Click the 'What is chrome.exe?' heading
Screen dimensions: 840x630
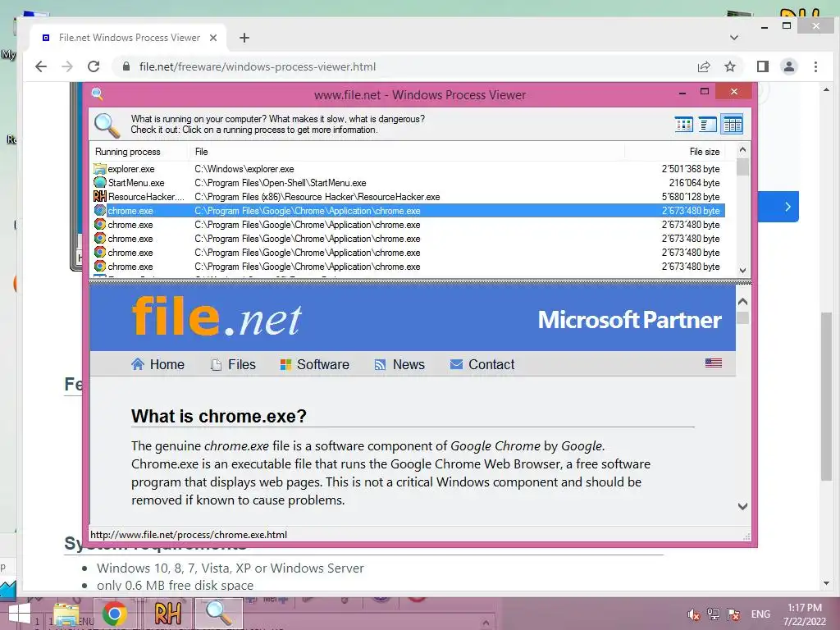coord(218,416)
